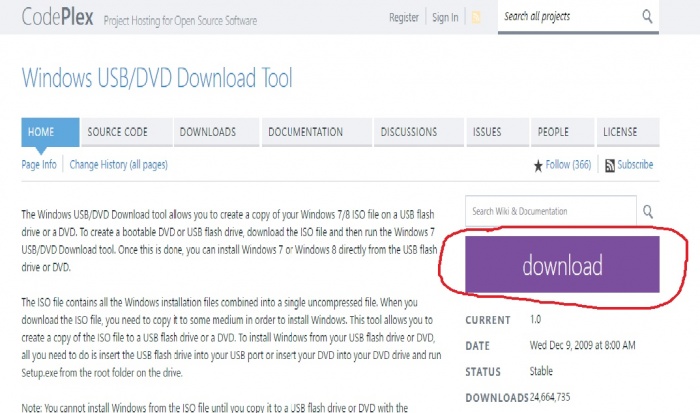This screenshot has width=700, height=413.
Task: Switch to the SOURCE CODE tab
Action: click(x=127, y=132)
